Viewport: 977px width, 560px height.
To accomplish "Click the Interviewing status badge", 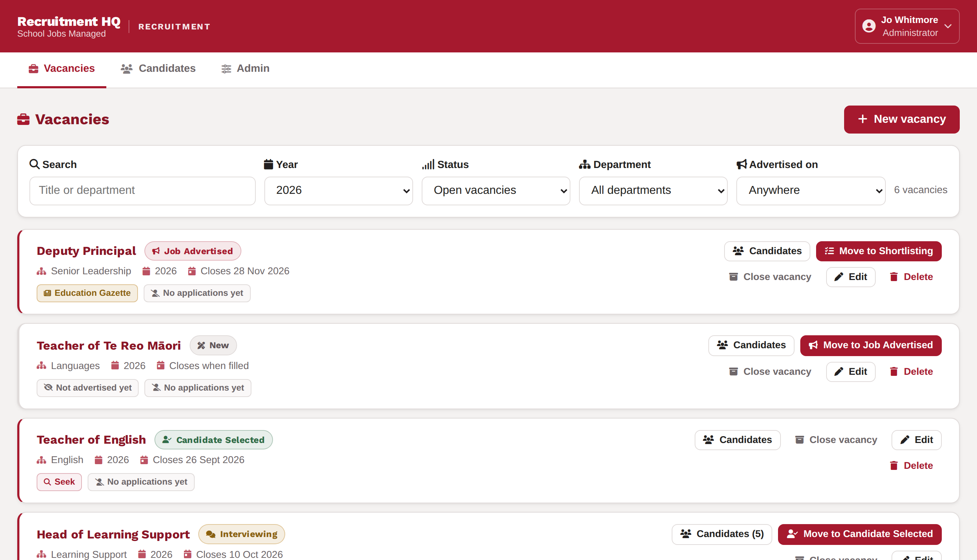I will (x=242, y=534).
